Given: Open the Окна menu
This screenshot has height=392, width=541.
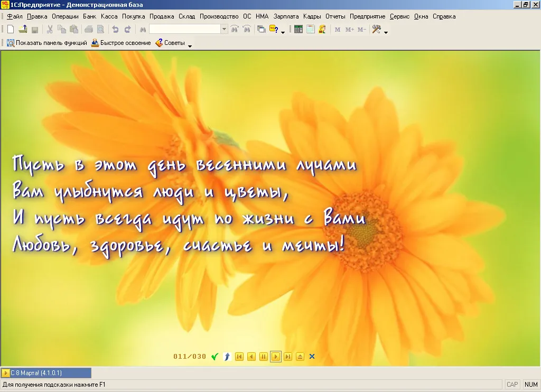Looking at the screenshot, I should (x=421, y=16).
